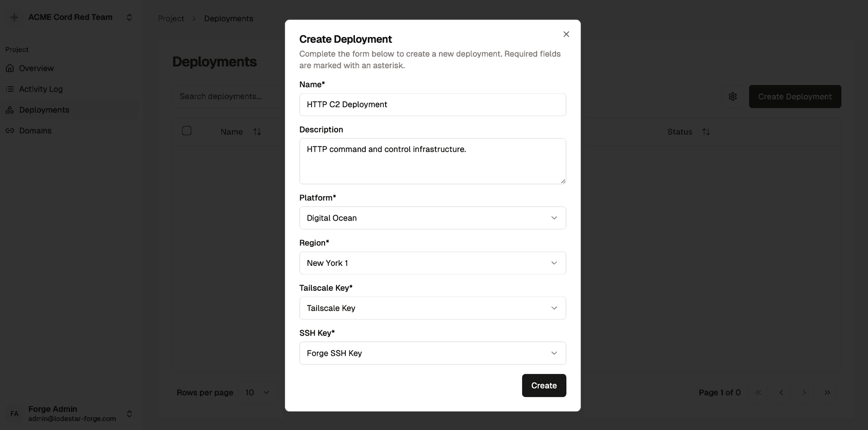The width and height of the screenshot is (868, 430).
Task: Open Domains in the sidebar
Action: [x=70, y=131]
